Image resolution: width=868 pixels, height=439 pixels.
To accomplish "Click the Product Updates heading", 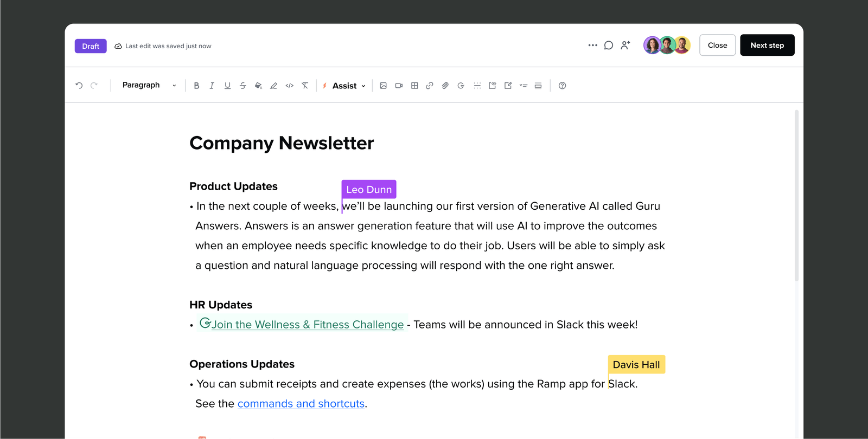I will (x=233, y=186).
